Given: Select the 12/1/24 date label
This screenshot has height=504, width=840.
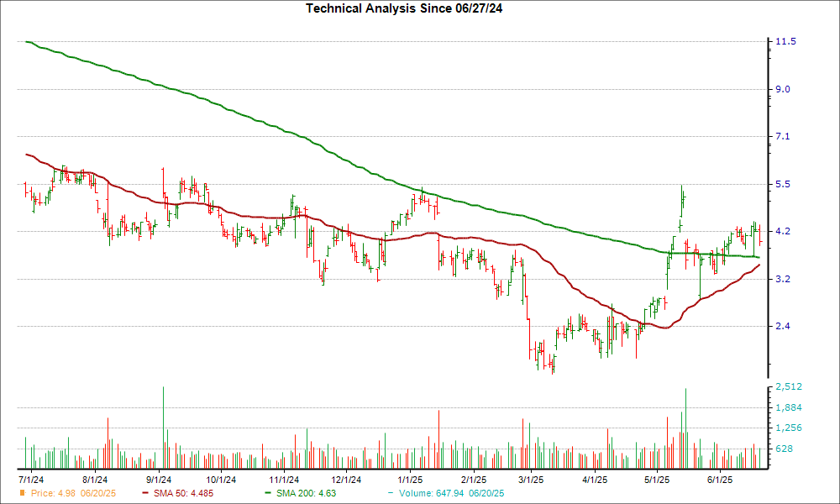Looking at the screenshot, I should [346, 480].
